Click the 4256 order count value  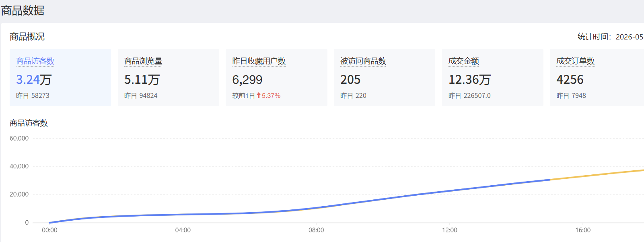coord(570,80)
